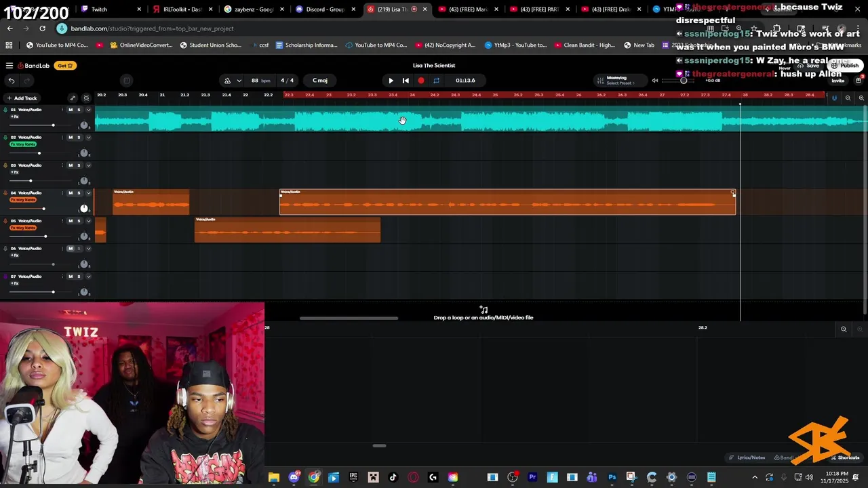This screenshot has height=488, width=868.
Task: Open the BandLab hamburger menu
Action: coord(9,66)
